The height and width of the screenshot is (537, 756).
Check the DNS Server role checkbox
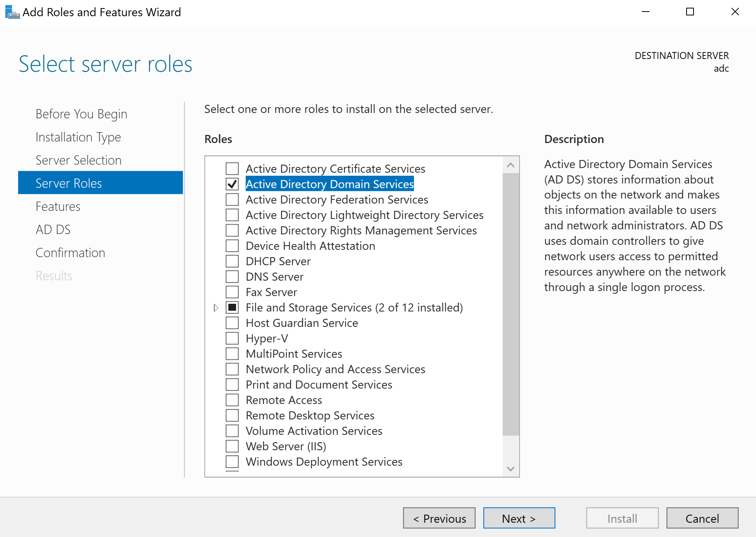[232, 277]
